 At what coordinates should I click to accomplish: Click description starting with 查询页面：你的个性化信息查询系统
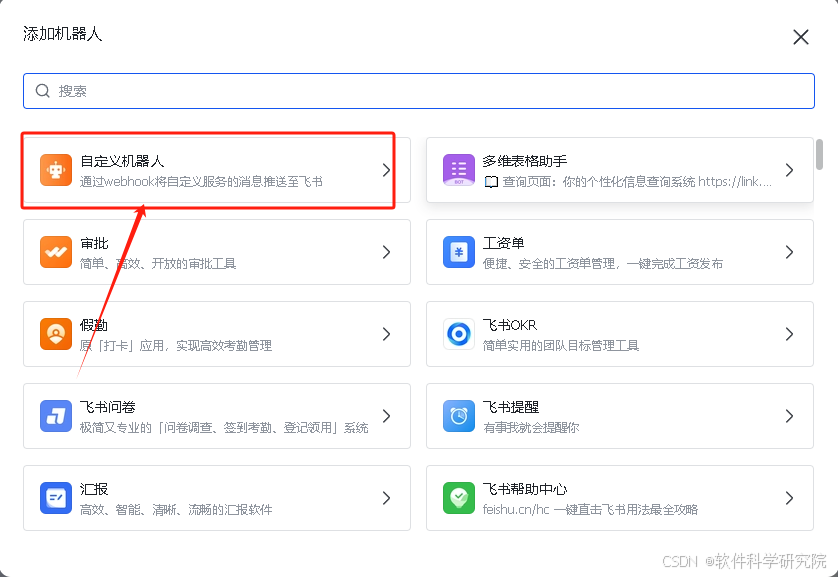click(628, 182)
